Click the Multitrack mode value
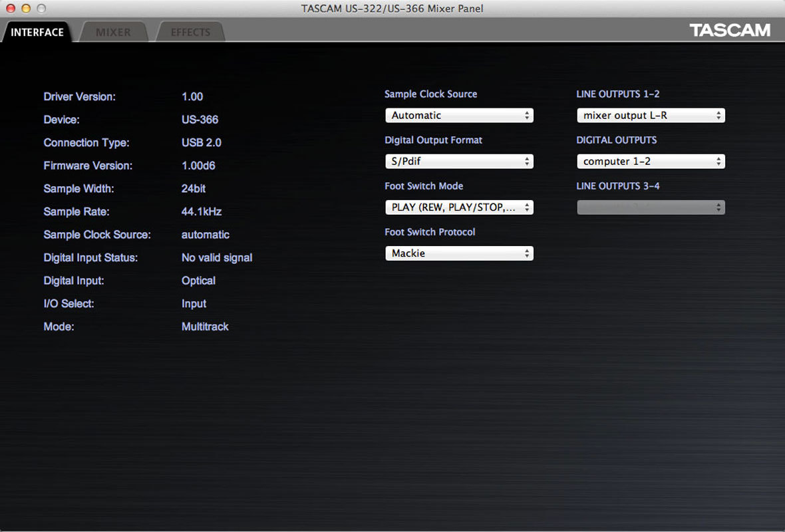The width and height of the screenshot is (785, 532). click(x=205, y=327)
